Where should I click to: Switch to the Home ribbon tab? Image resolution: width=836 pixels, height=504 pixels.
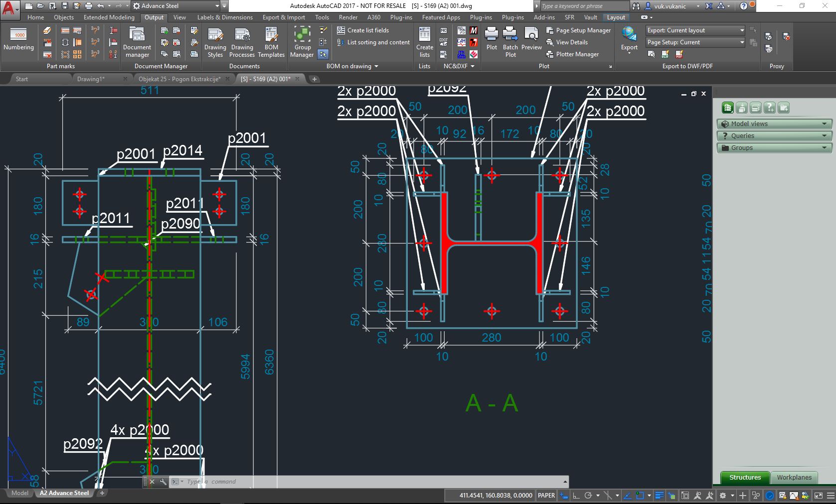pyautogui.click(x=35, y=17)
